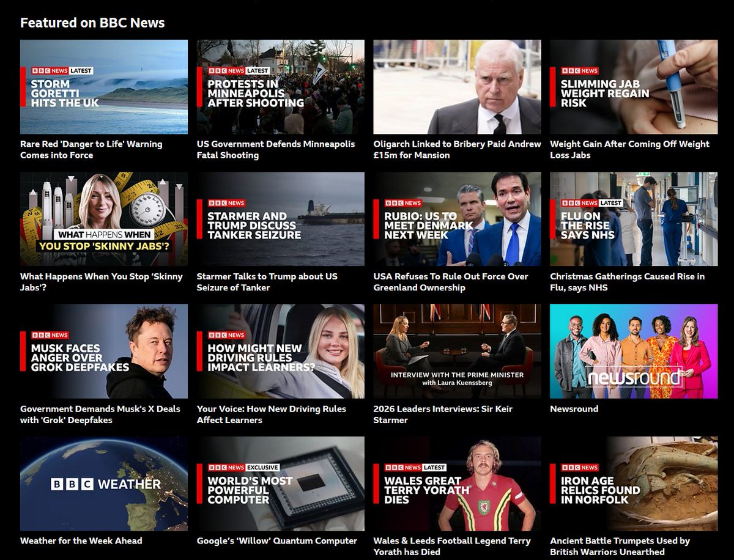Image resolution: width=734 pixels, height=560 pixels.
Task: Open the World's Most Powerful Computer thumbnail
Action: click(280, 484)
